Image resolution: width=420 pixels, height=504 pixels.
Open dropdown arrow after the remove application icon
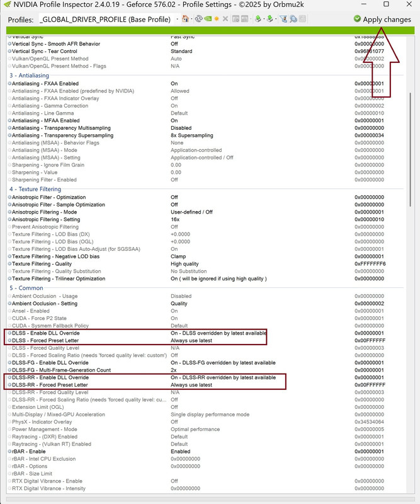pos(251,19)
